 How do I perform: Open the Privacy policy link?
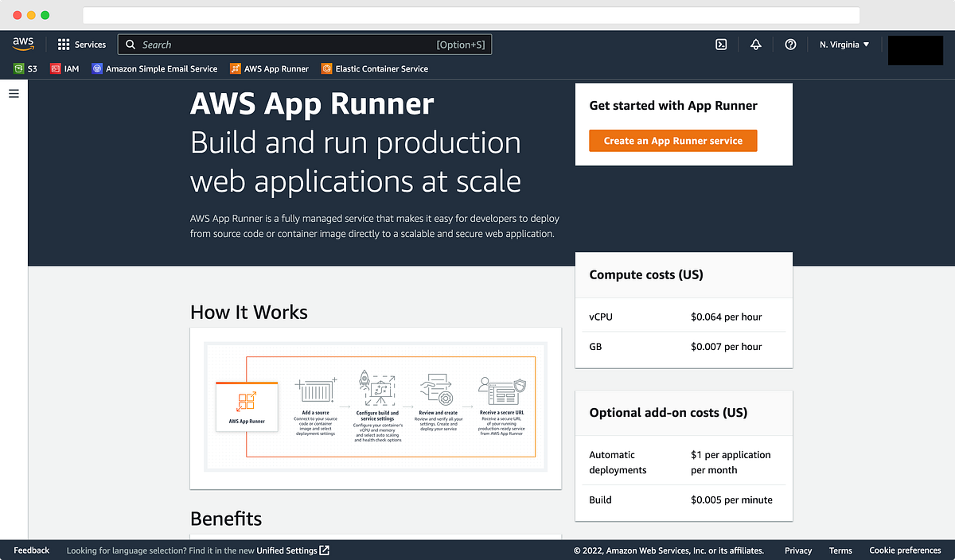tap(798, 550)
